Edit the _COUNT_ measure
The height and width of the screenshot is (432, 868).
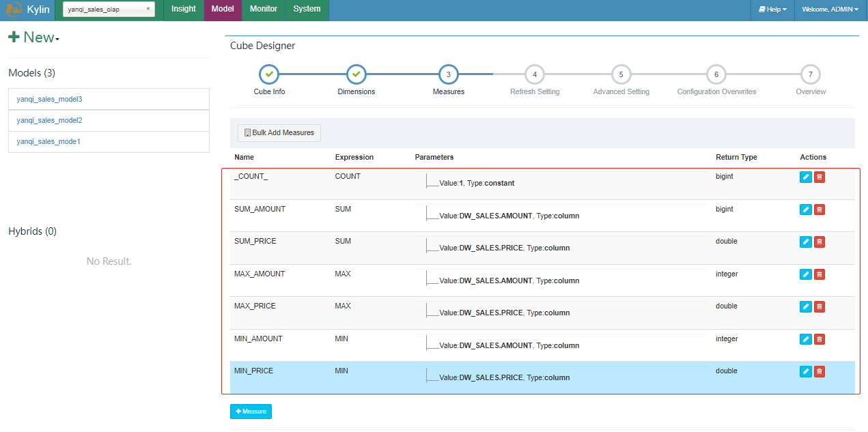[x=806, y=177]
